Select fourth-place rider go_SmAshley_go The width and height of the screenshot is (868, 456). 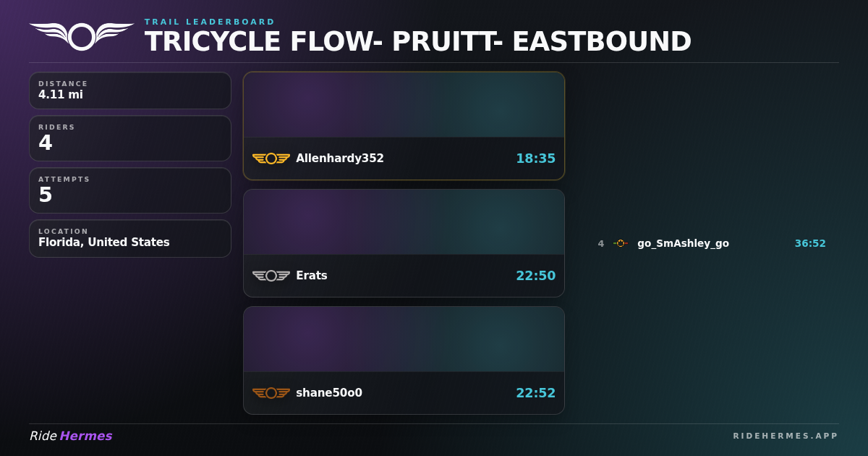point(683,243)
